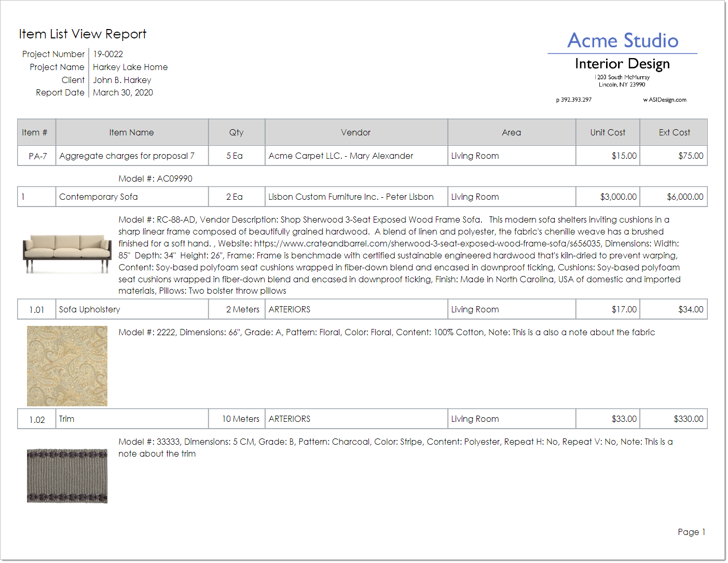
Task: Click the '$3,000.00' unit cost cell
Action: (608, 197)
